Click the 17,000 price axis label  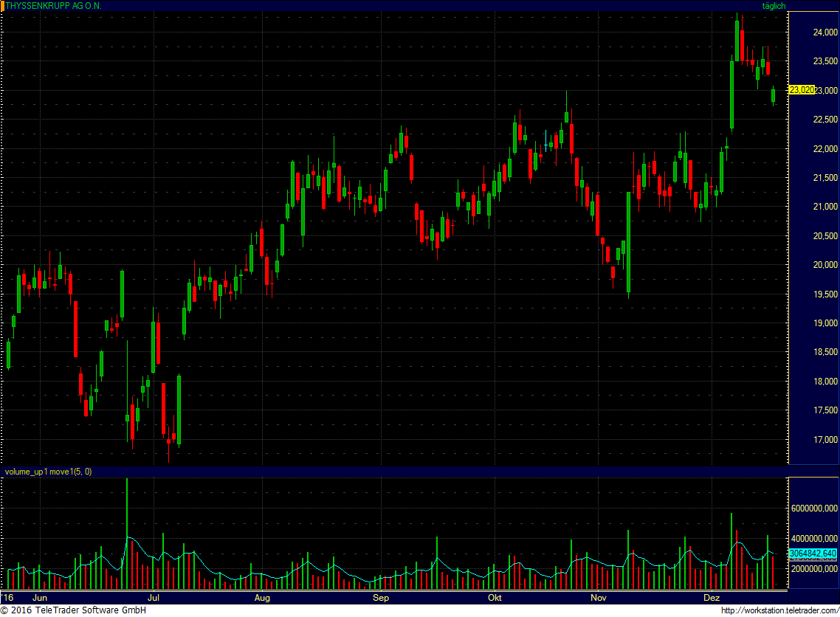[825, 440]
